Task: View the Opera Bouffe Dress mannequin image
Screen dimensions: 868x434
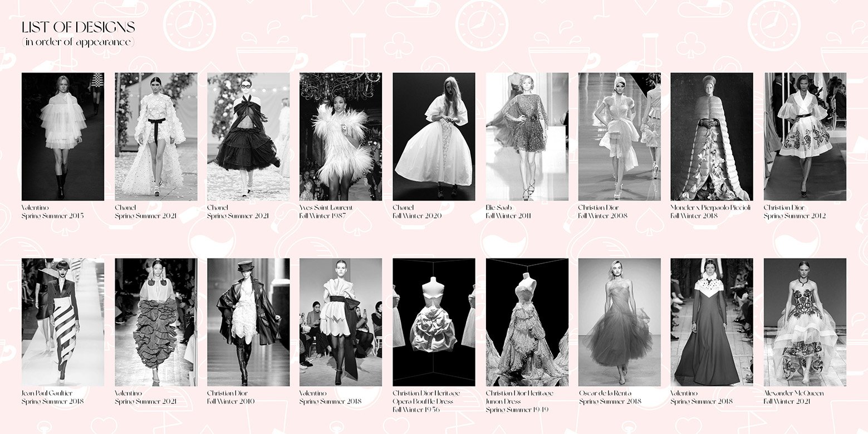Action: click(x=434, y=322)
